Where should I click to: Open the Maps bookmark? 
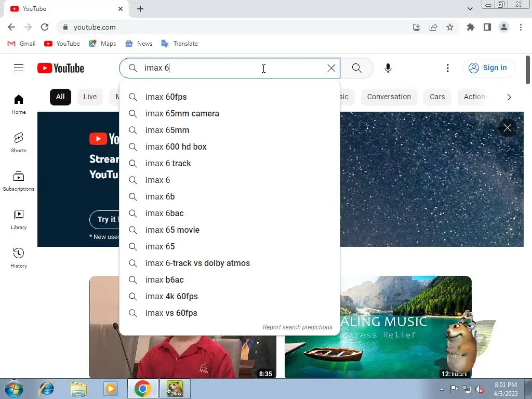click(x=102, y=44)
